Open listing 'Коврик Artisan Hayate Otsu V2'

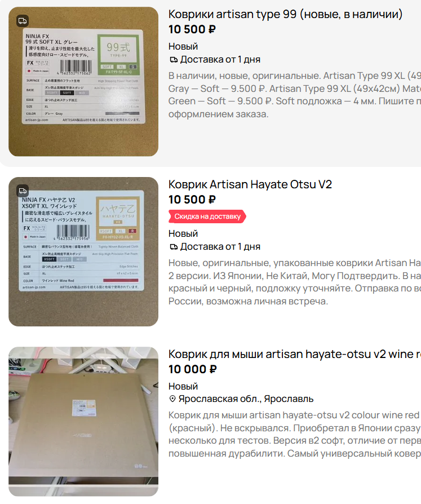point(250,184)
